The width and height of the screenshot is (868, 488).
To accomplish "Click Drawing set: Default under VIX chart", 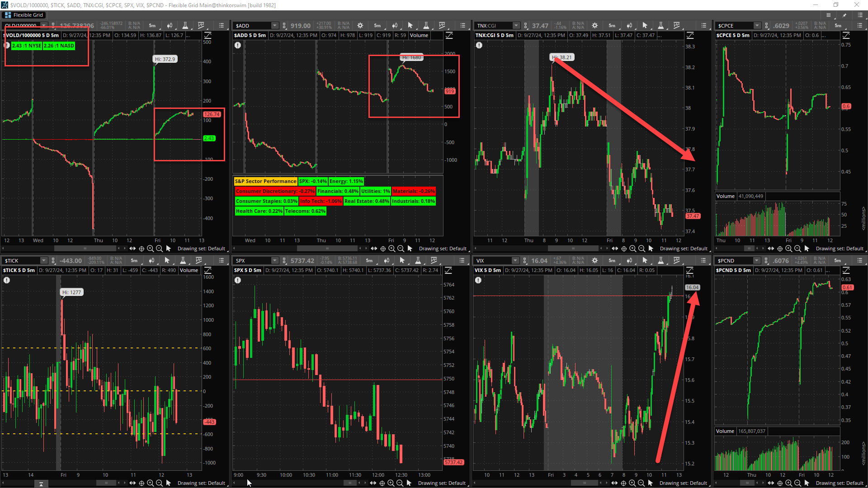I will click(683, 483).
